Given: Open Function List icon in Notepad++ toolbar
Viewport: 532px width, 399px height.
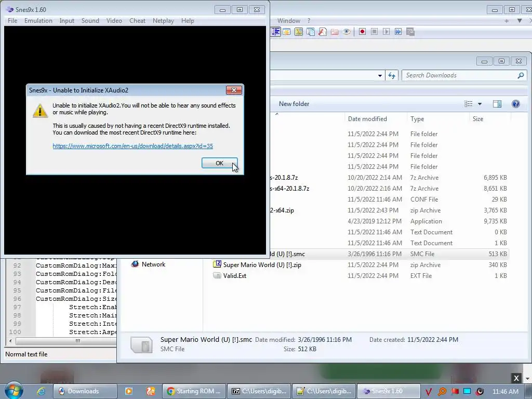Looking at the screenshot, I should tap(323, 32).
